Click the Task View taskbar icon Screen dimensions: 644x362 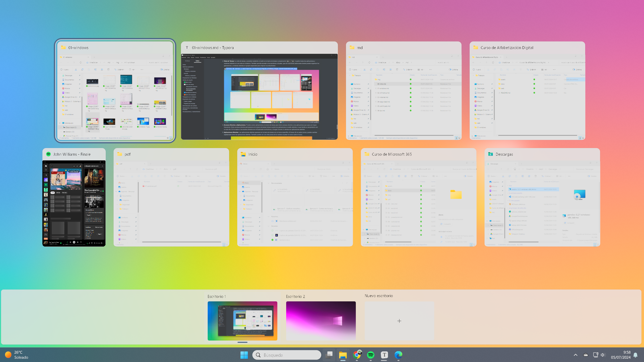[329, 355]
